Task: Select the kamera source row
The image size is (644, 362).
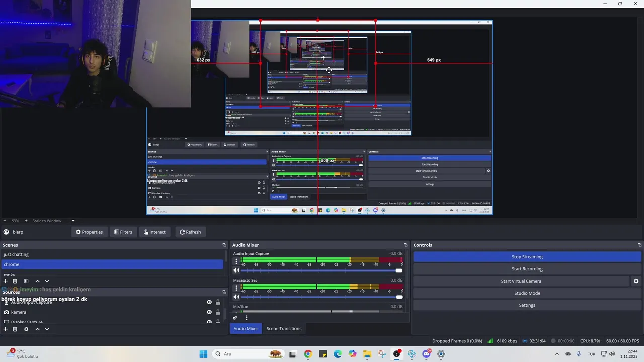Action: pyautogui.click(x=112, y=312)
